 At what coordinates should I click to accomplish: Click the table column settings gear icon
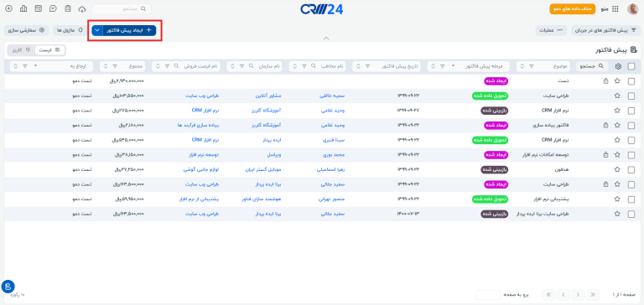618,66
